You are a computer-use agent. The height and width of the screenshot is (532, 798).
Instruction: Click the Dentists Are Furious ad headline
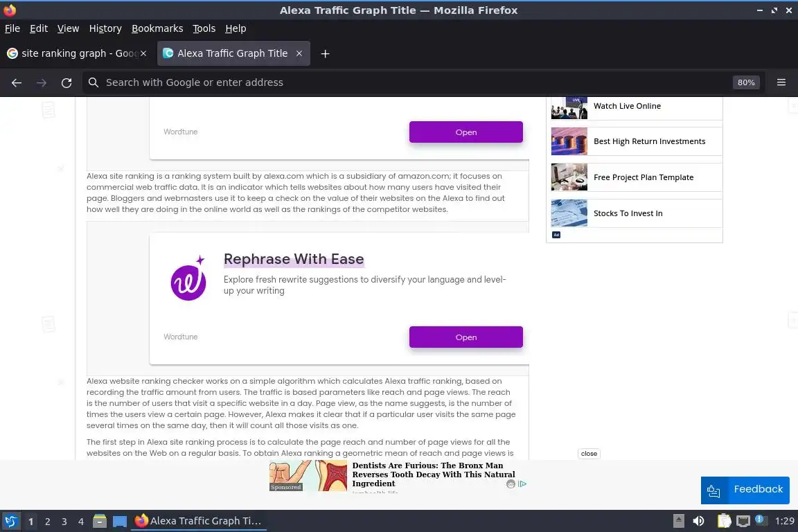pyautogui.click(x=433, y=475)
